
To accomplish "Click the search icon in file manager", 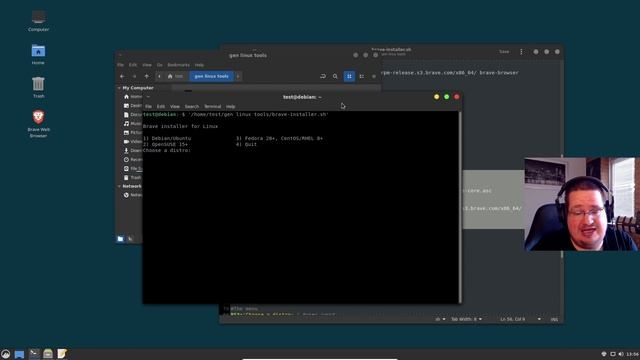I will [335, 76].
